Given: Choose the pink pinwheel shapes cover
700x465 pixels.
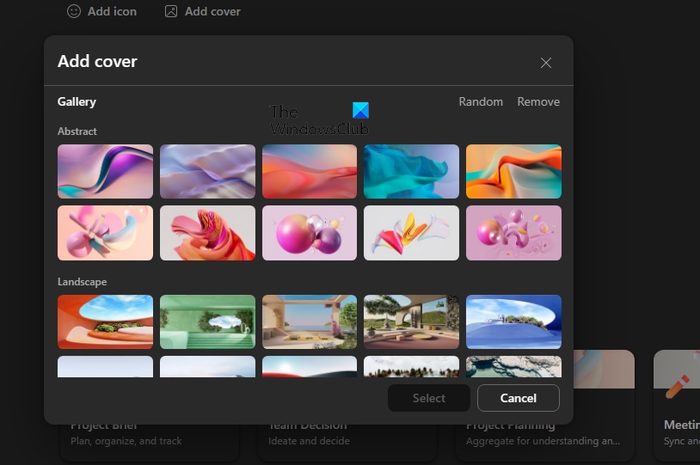Looking at the screenshot, I should [x=105, y=233].
